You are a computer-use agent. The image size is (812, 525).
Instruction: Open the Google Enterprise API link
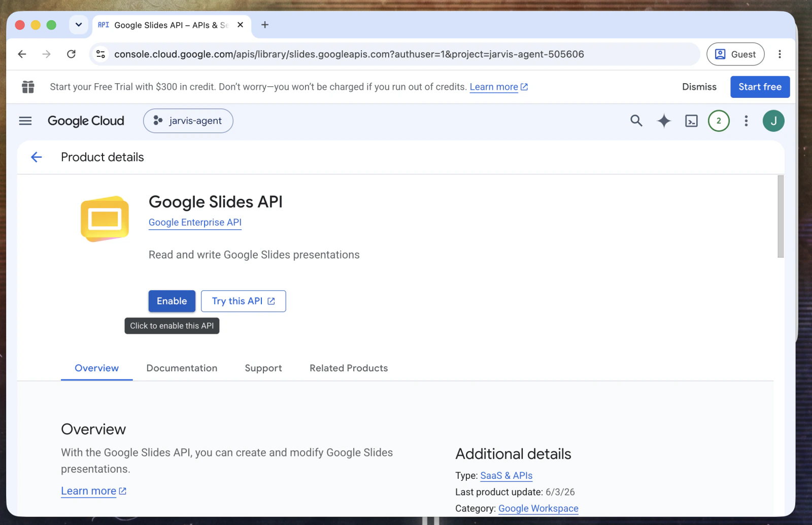tap(195, 223)
